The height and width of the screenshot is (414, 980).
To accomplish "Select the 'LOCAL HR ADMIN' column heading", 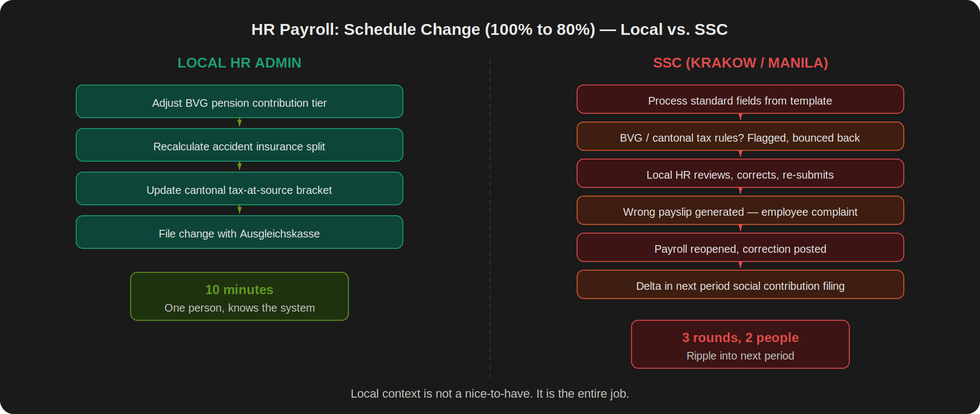I will pos(240,63).
